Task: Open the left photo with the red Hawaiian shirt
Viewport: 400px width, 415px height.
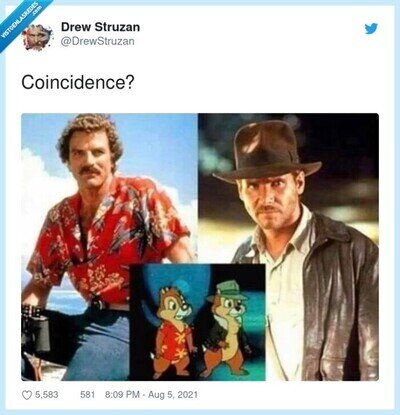Action: click(109, 247)
